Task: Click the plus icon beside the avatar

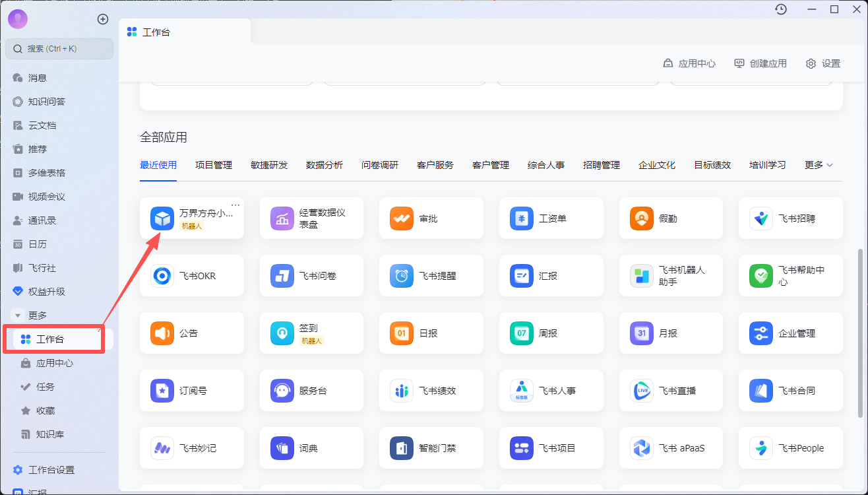Action: click(103, 19)
